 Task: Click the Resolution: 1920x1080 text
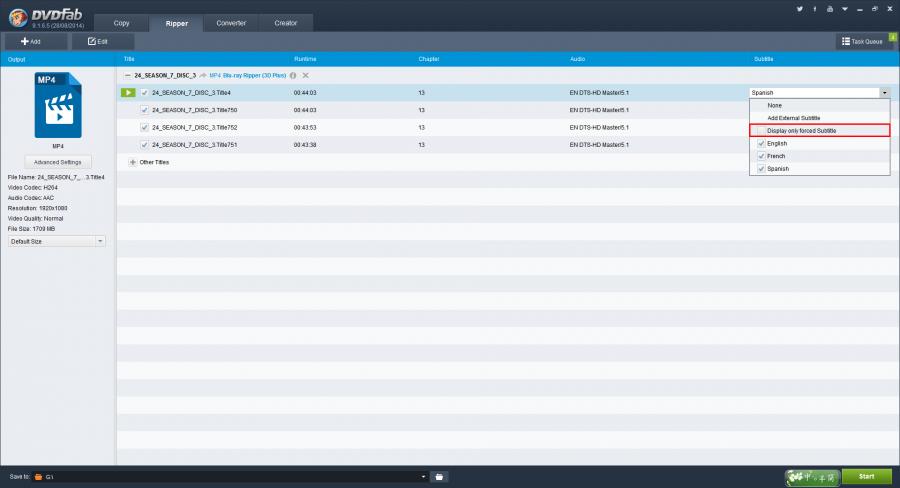37,208
